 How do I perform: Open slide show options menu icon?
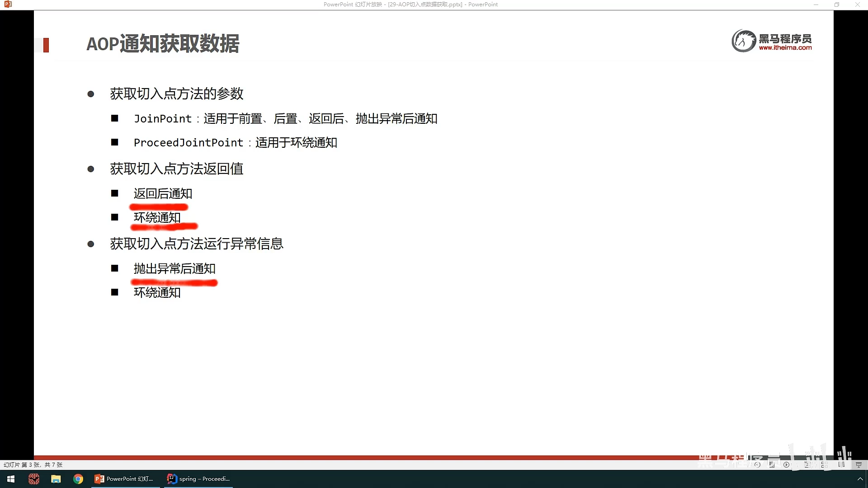point(772,465)
